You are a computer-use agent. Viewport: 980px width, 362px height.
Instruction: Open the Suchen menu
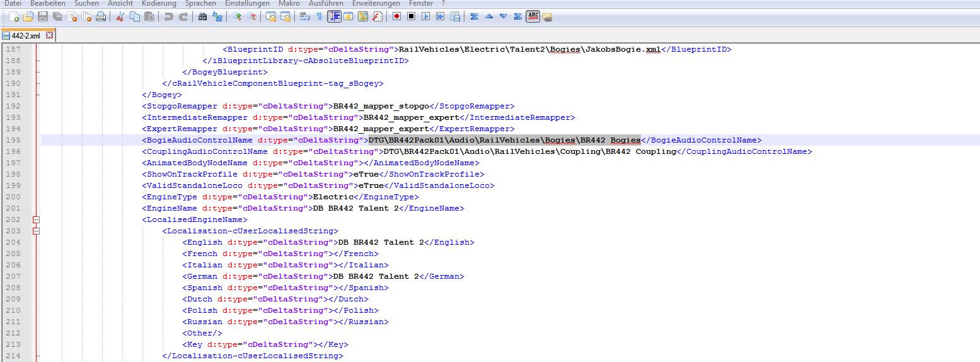pyautogui.click(x=86, y=3)
